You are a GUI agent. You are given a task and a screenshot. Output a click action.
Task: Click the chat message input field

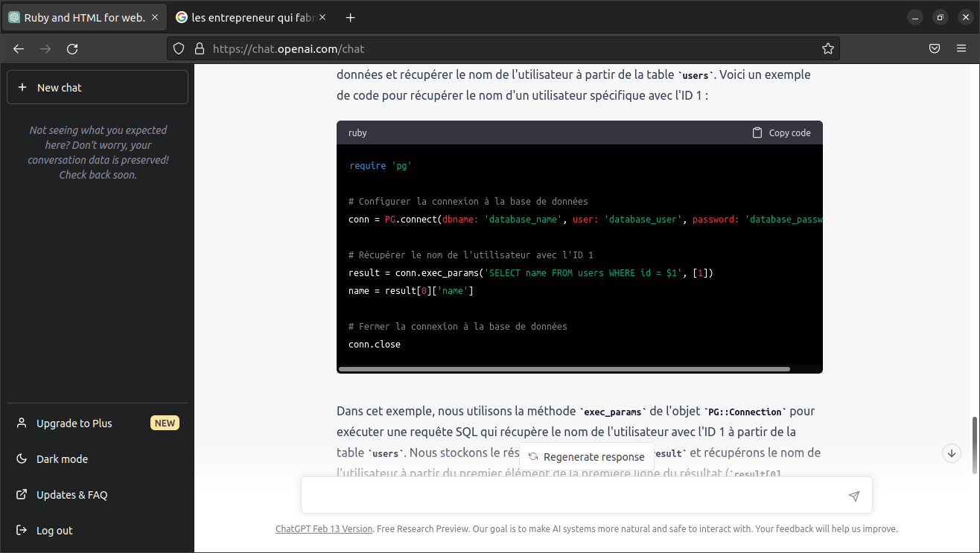click(573, 496)
